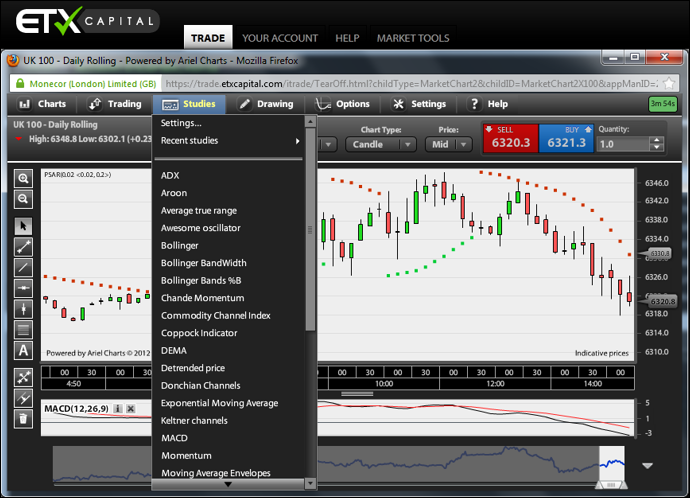This screenshot has width=690, height=498.
Task: Click the Studies menu scrollbar down arrow
Action: pyautogui.click(x=310, y=484)
